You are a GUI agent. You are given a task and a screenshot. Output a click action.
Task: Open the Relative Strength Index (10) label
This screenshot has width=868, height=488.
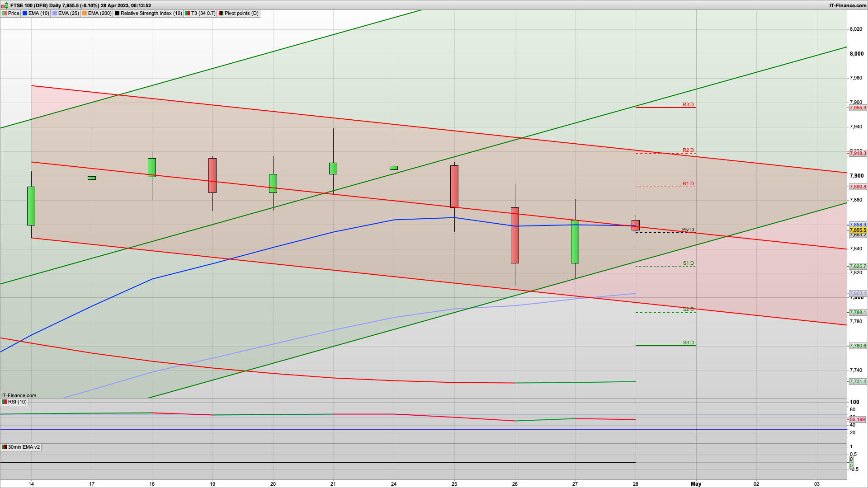click(151, 13)
